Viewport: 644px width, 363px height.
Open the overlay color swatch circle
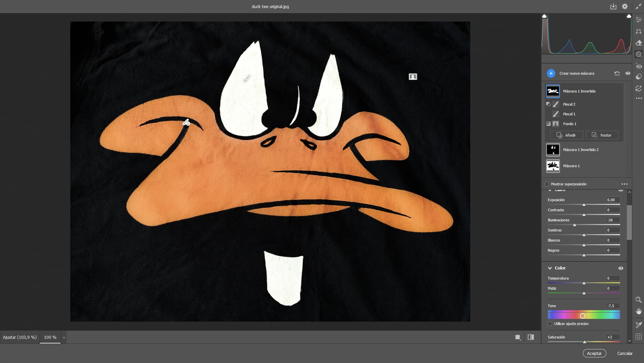(614, 184)
